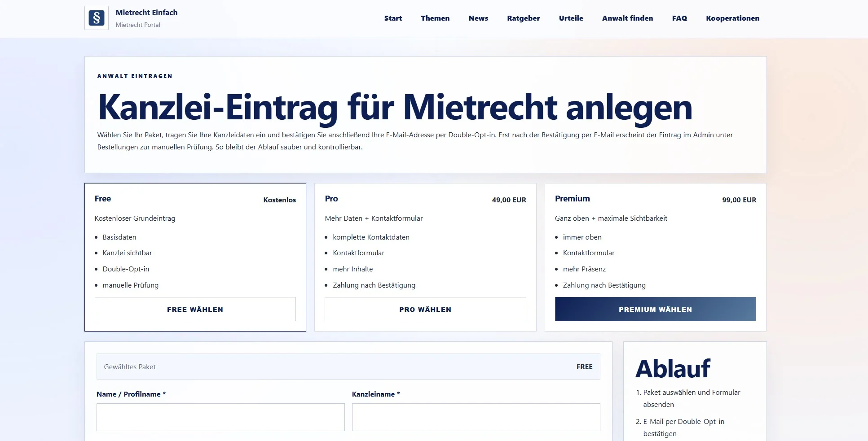This screenshot has height=441, width=868.
Task: Open Anwalt finden
Action: (x=627, y=18)
